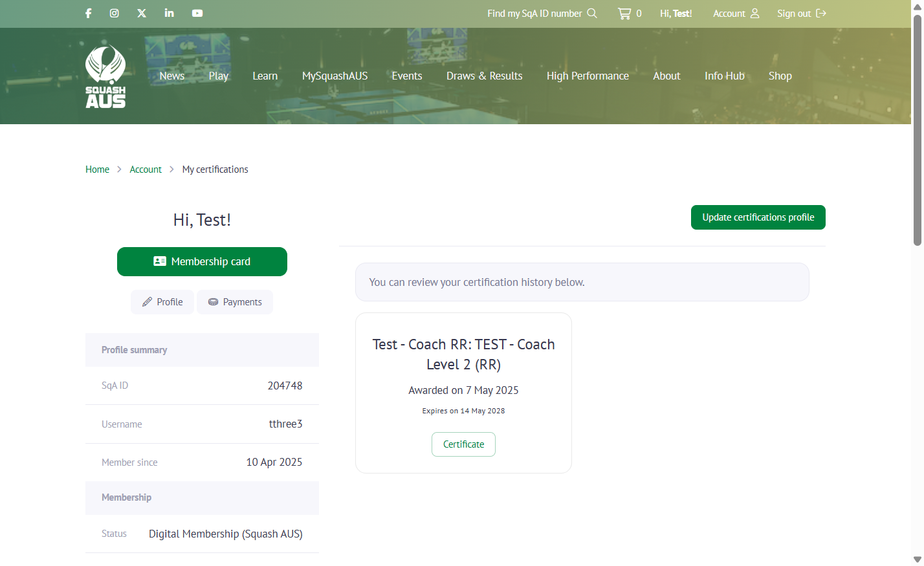Open the Draws & Results menu

485,76
